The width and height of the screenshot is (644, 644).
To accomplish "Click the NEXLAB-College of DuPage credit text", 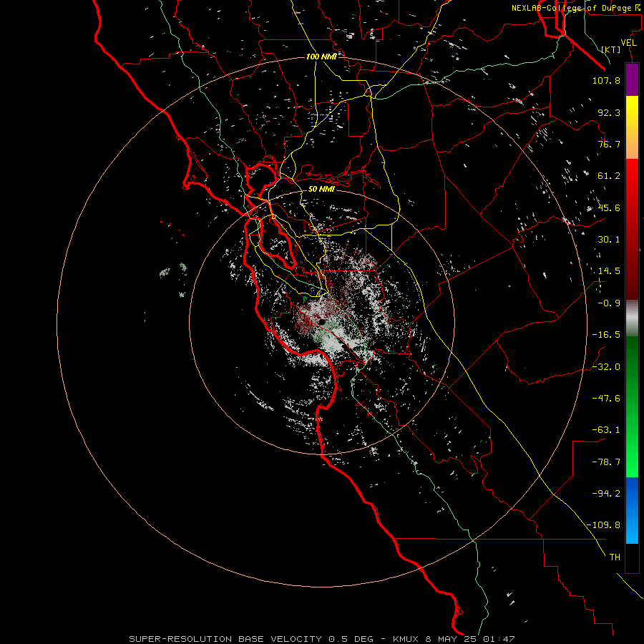I will point(576,8).
